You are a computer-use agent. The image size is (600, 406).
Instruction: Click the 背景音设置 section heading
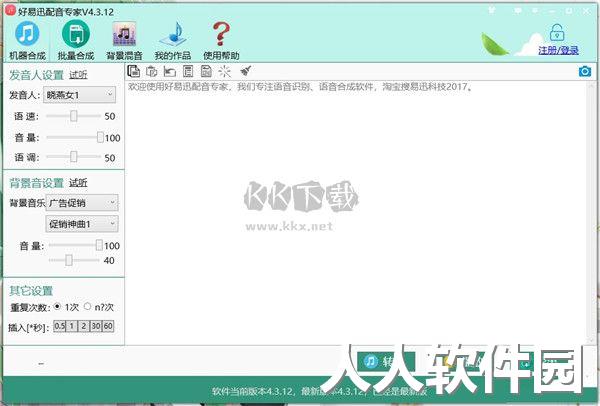tap(36, 183)
